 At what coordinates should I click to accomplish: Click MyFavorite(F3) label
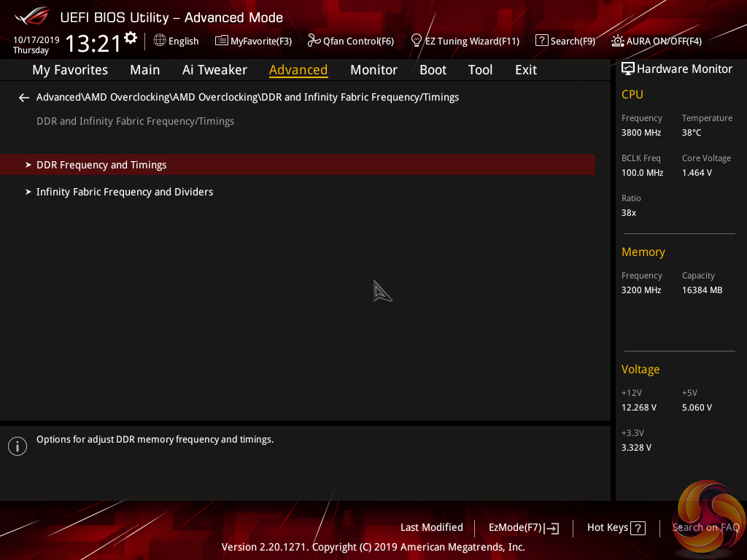261,42
